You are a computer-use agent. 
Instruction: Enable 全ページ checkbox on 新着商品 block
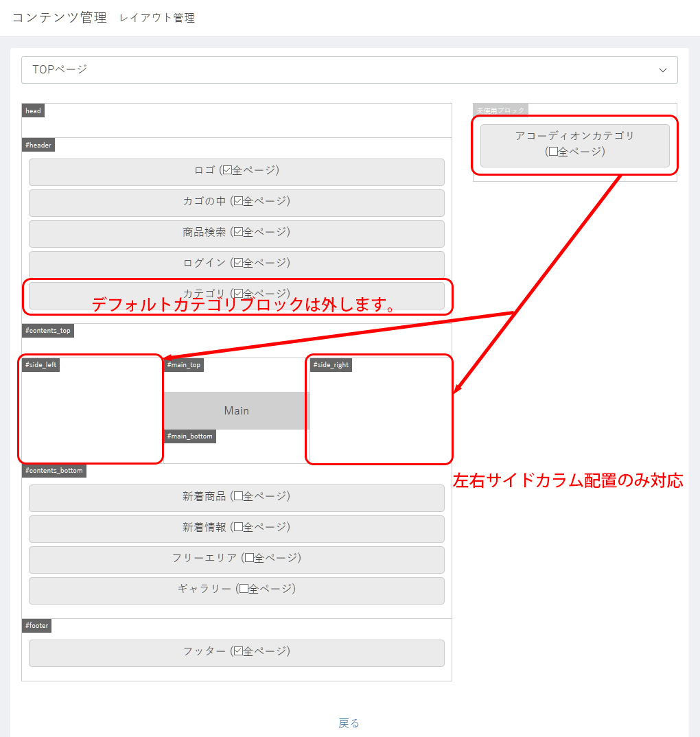pyautogui.click(x=238, y=496)
